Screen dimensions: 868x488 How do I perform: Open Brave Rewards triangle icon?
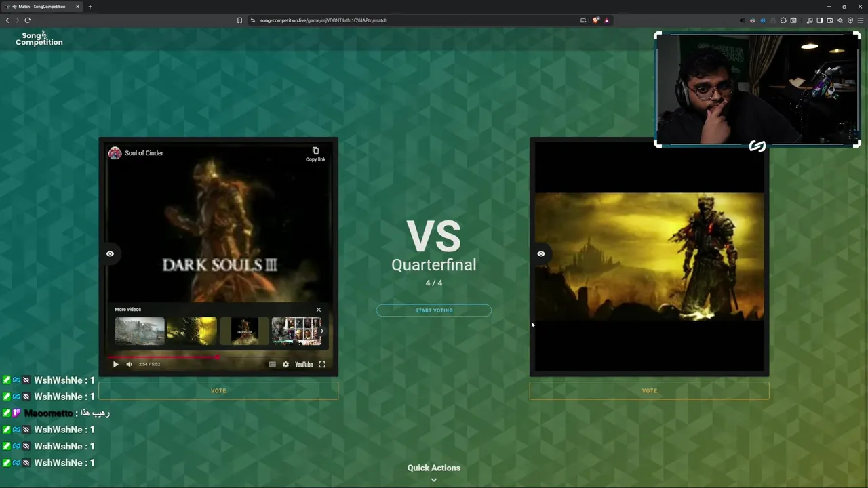click(x=606, y=20)
